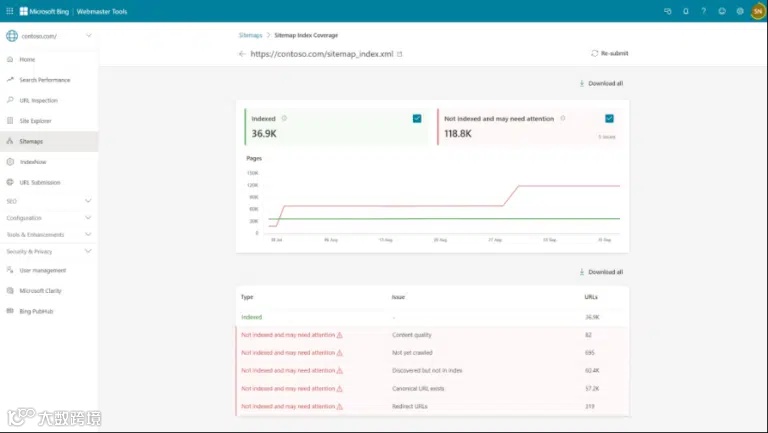
Task: Go to Home in the sidebar
Action: point(49,59)
